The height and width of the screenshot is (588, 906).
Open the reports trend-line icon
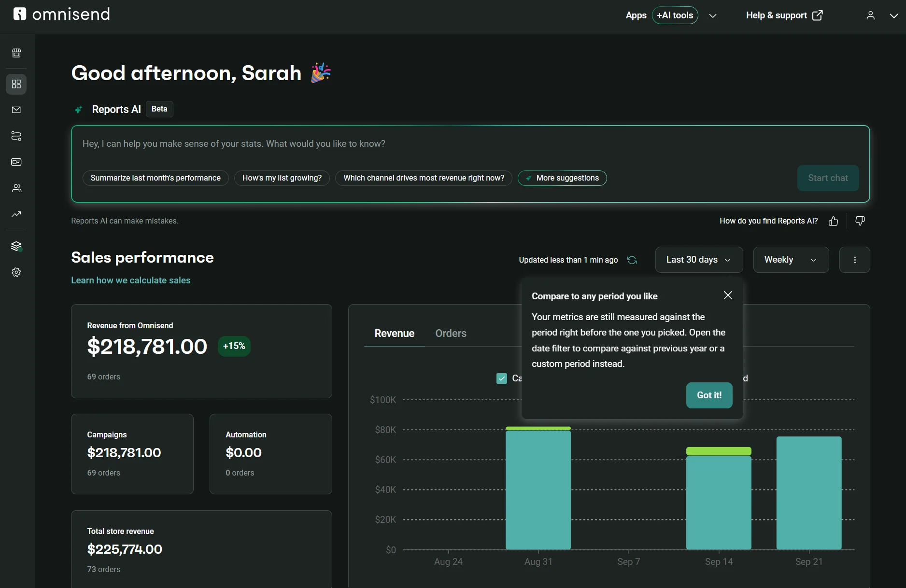(x=16, y=214)
